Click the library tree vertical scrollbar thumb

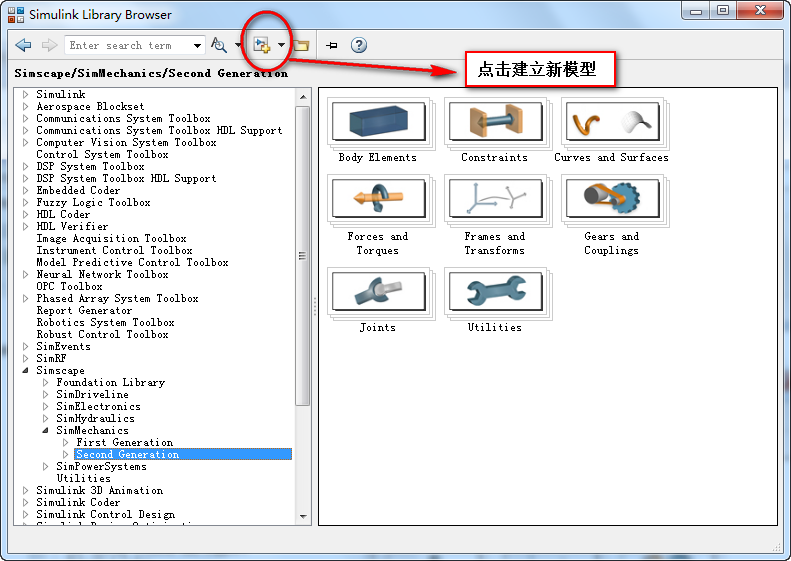303,256
